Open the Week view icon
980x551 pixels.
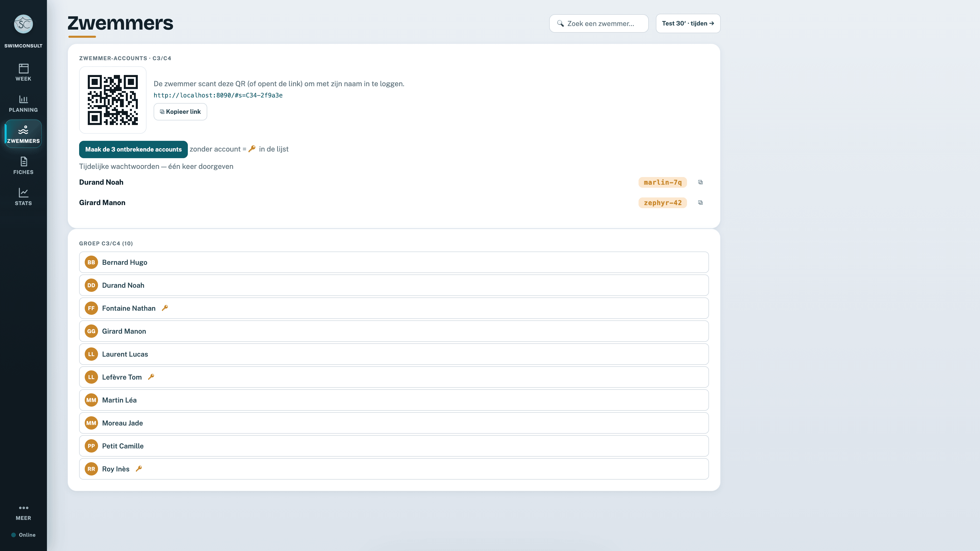[23, 68]
